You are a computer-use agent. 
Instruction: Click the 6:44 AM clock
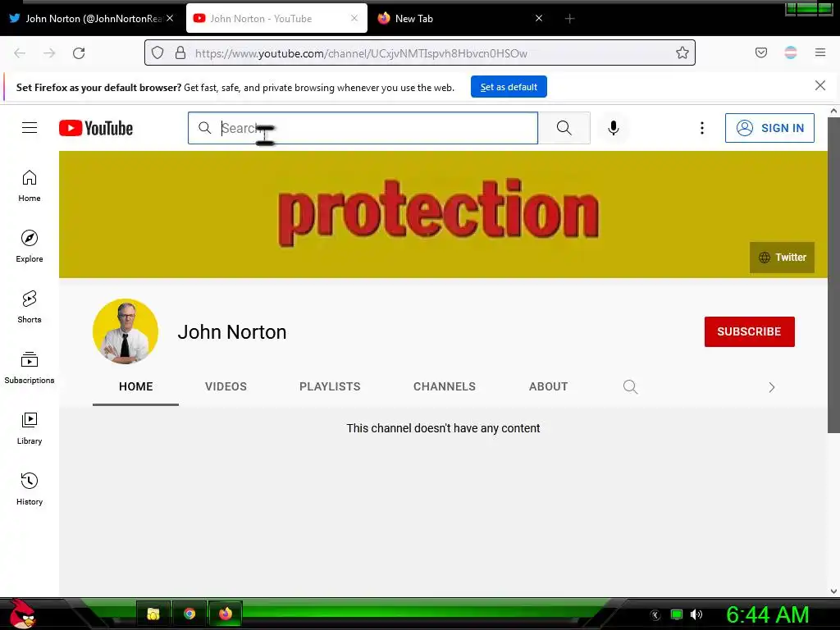point(768,615)
